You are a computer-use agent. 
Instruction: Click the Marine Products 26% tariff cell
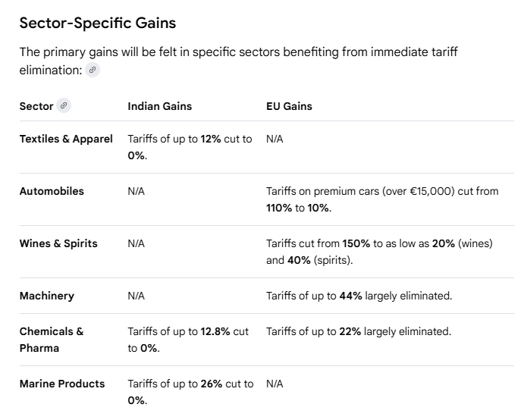pyautogui.click(x=190, y=392)
